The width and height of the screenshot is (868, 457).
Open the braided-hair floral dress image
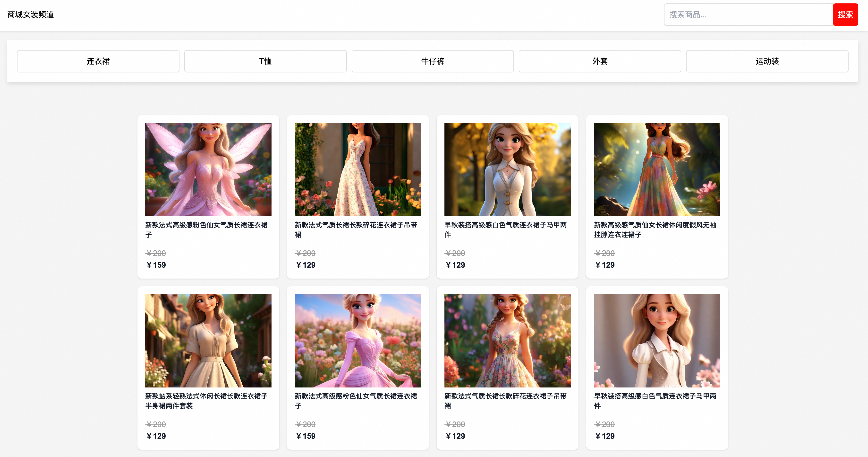click(507, 340)
